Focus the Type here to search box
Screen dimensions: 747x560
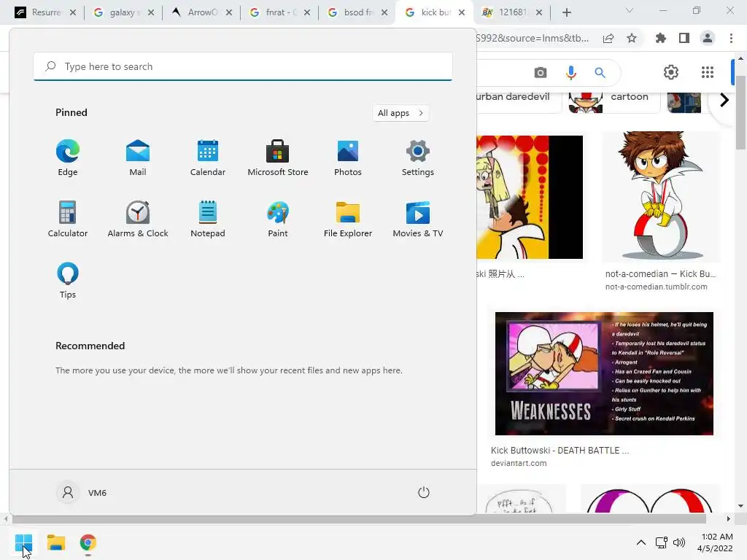243,66
